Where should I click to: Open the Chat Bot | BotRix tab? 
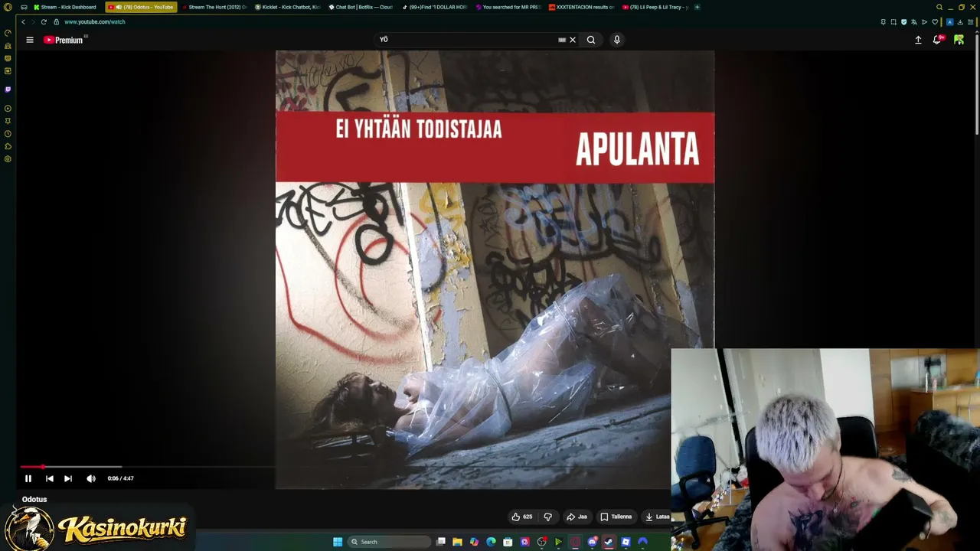click(x=361, y=7)
